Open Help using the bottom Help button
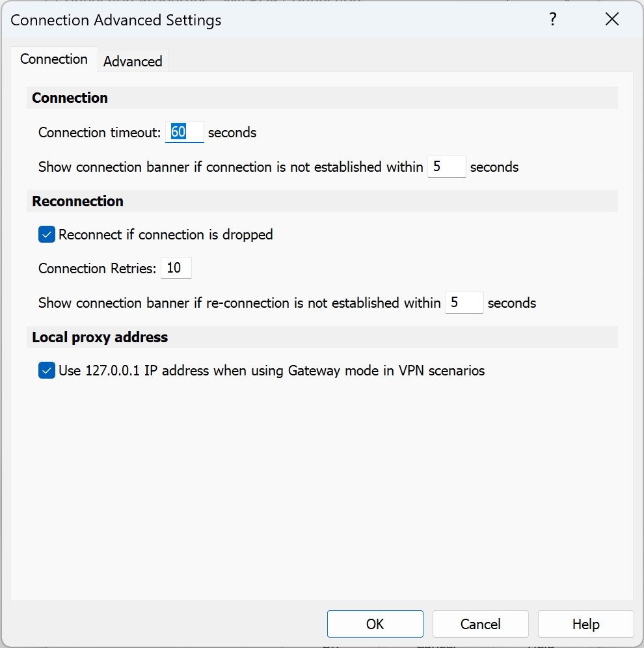 pos(585,624)
